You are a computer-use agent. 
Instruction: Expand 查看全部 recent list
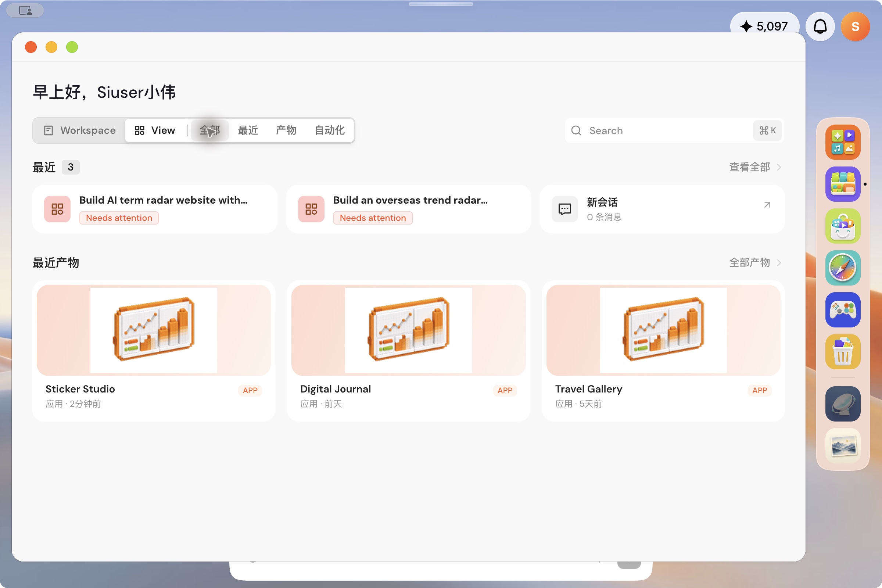755,167
